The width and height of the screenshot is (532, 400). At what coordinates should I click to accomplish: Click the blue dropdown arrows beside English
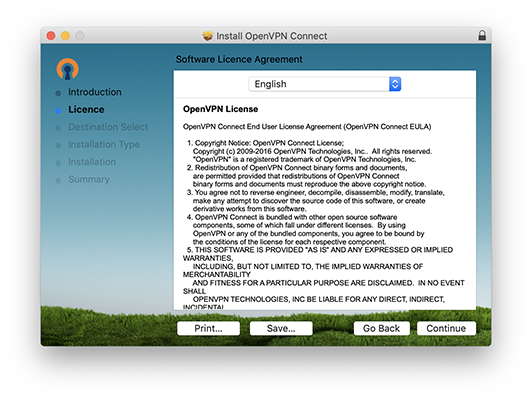pyautogui.click(x=395, y=84)
